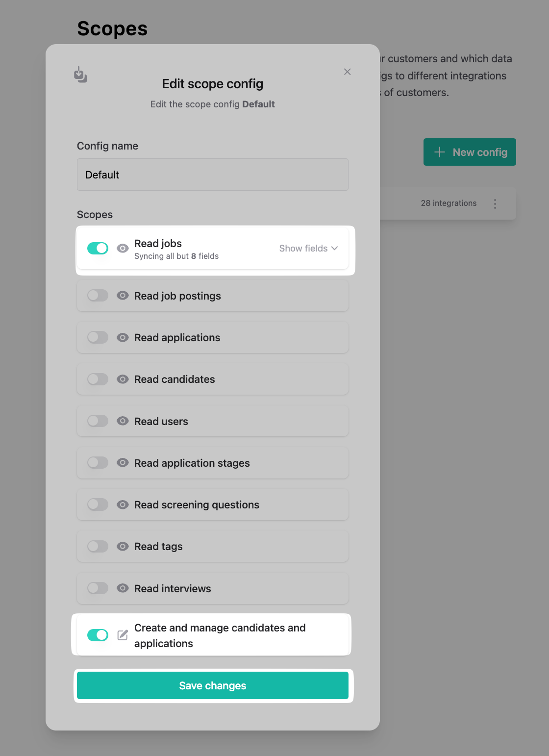The image size is (549, 756).
Task: Click the Config name input field
Action: tap(213, 175)
